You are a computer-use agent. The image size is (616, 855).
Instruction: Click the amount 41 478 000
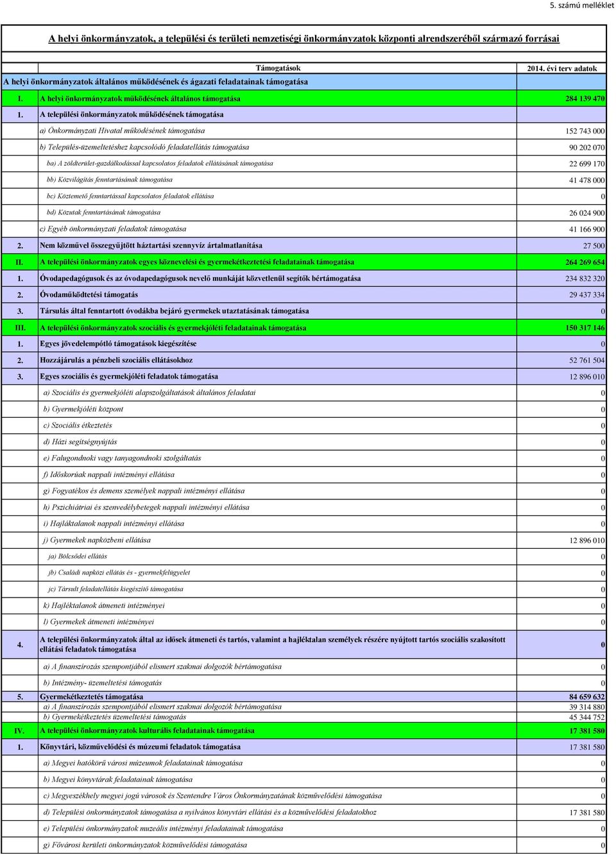586,180
